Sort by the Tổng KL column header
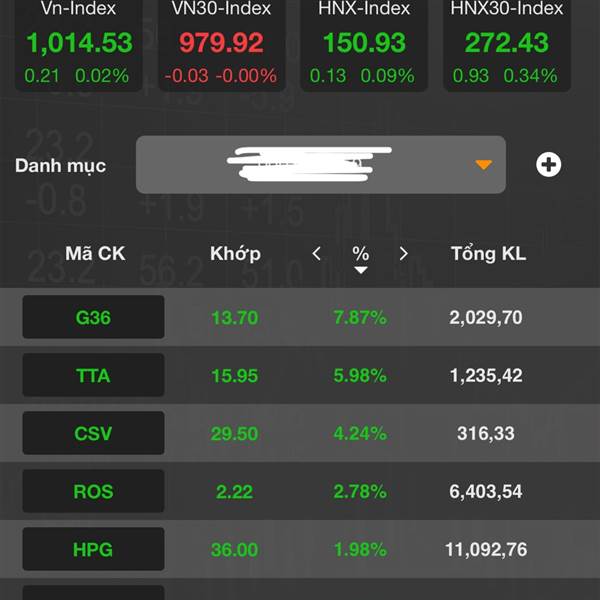Image resolution: width=600 pixels, height=600 pixels. 489,254
